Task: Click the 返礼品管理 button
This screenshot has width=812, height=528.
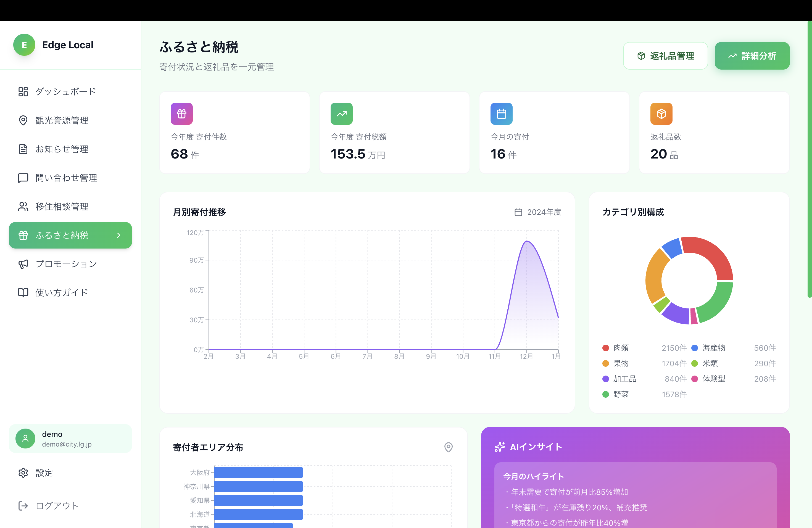Action: [x=665, y=56]
